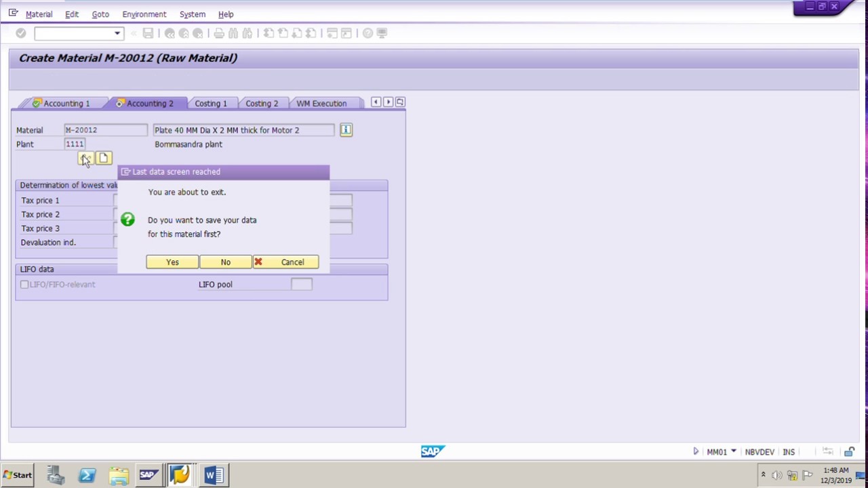Screen dimensions: 868x488
Task: Click the Customize Local Layout monitor icon
Action: [x=382, y=33]
